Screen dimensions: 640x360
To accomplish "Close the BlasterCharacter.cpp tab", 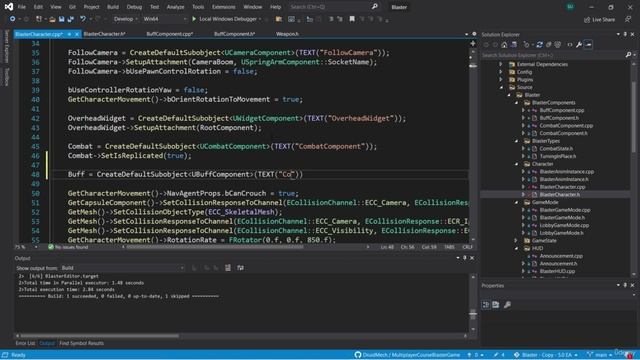I will pyautogui.click(x=76, y=34).
